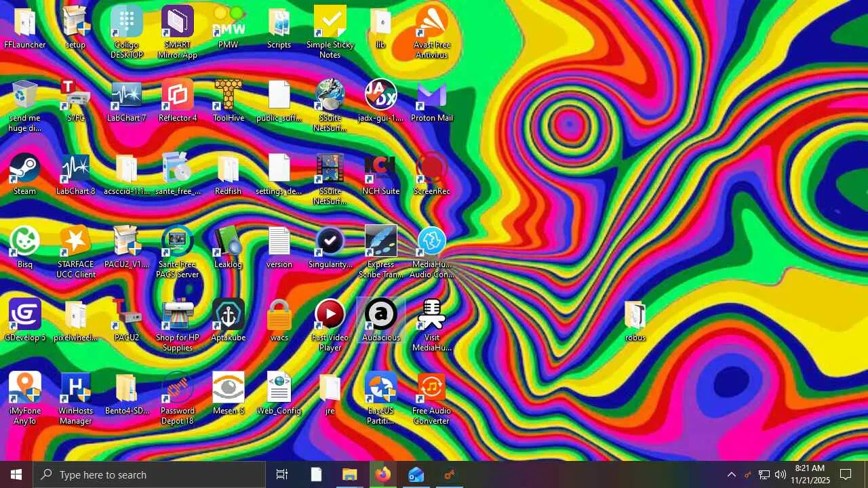This screenshot has width=868, height=488.
Task: Open Task View from the taskbar
Action: pyautogui.click(x=282, y=474)
